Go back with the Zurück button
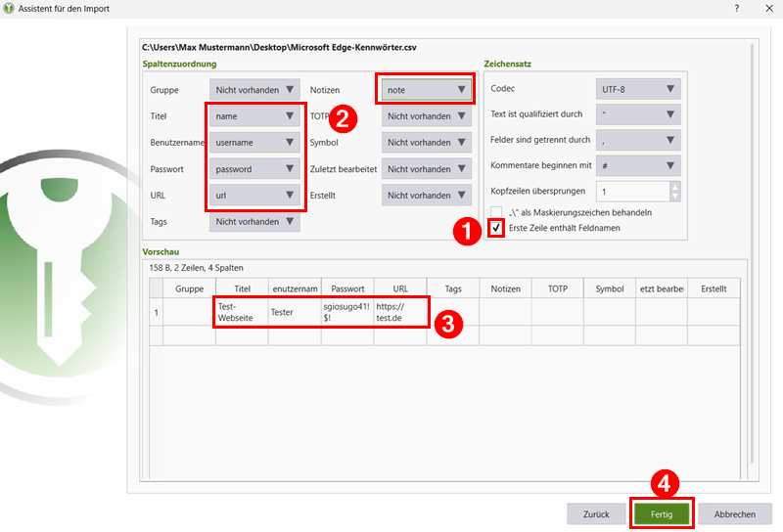 [597, 513]
